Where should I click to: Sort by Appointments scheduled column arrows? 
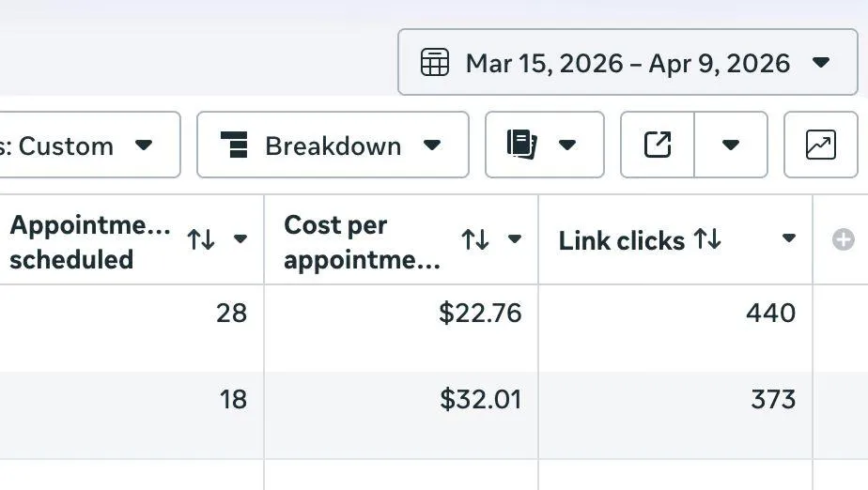[201, 239]
